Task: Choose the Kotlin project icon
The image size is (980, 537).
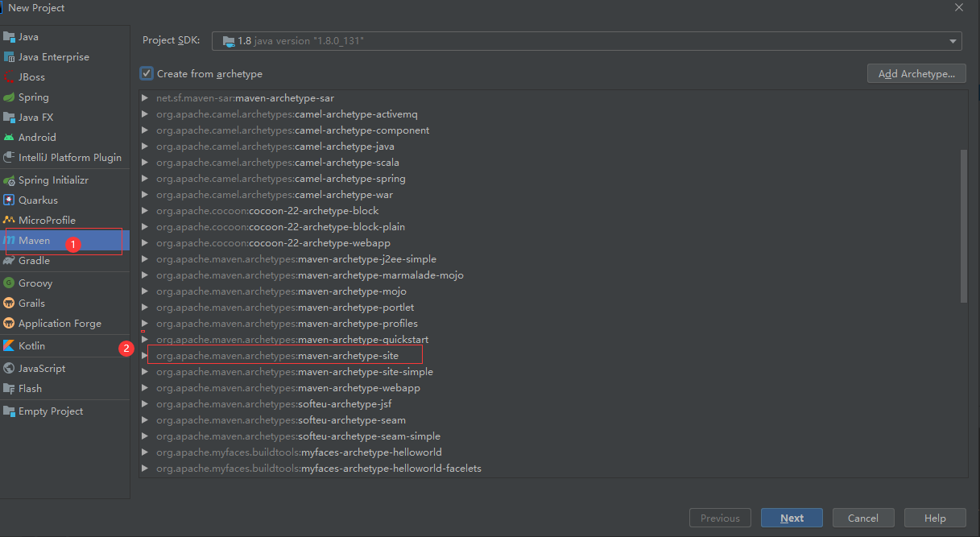Action: click(x=9, y=346)
